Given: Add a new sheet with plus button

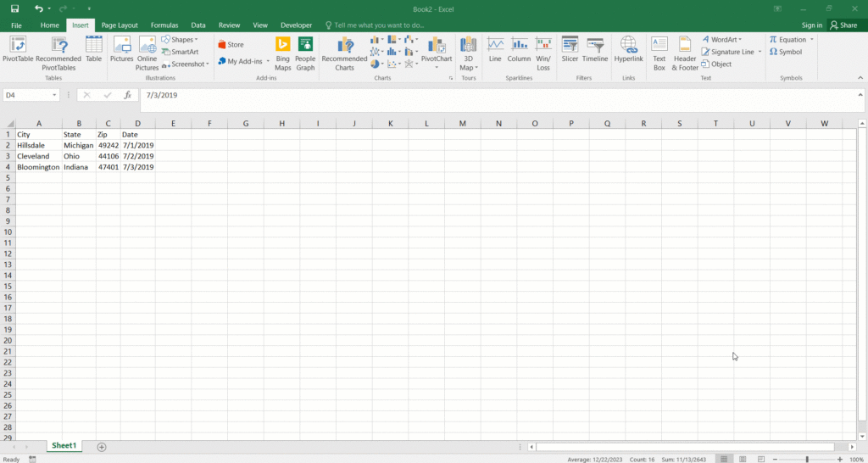Looking at the screenshot, I should [x=102, y=446].
